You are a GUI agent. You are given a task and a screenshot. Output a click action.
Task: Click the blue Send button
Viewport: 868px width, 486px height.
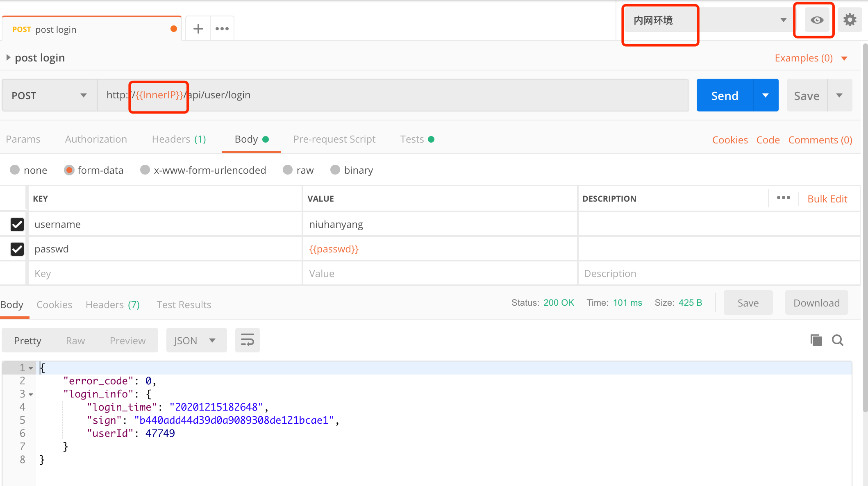(725, 95)
